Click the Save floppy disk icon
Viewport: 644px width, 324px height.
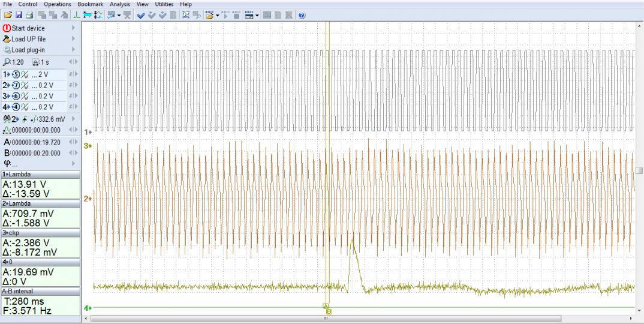point(18,15)
